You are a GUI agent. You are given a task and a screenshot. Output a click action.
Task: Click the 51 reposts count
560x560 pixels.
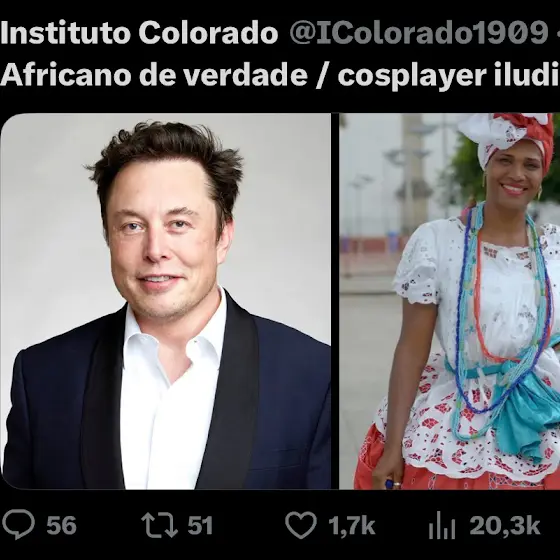point(200,525)
